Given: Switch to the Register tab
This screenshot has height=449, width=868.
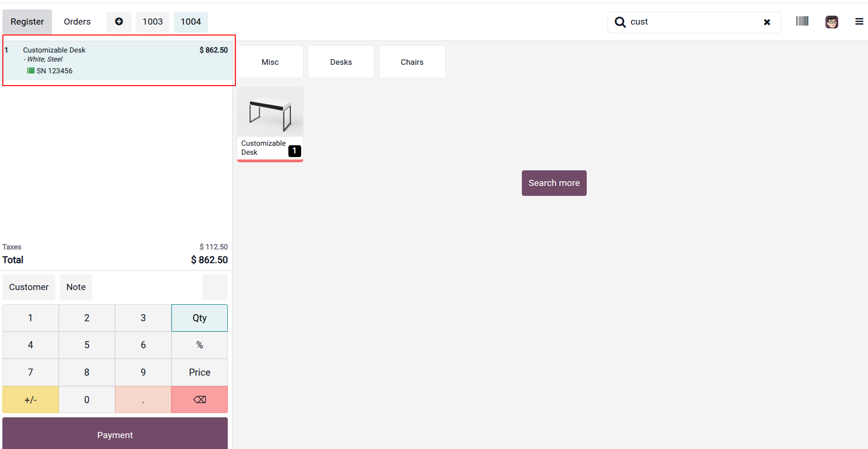Looking at the screenshot, I should pyautogui.click(x=27, y=22).
